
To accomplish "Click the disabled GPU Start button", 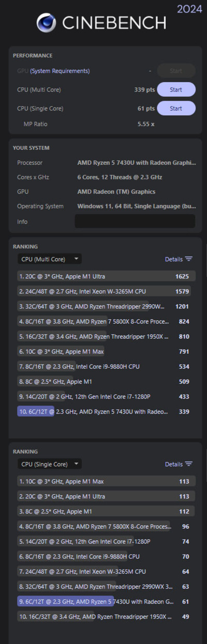I will [176, 71].
